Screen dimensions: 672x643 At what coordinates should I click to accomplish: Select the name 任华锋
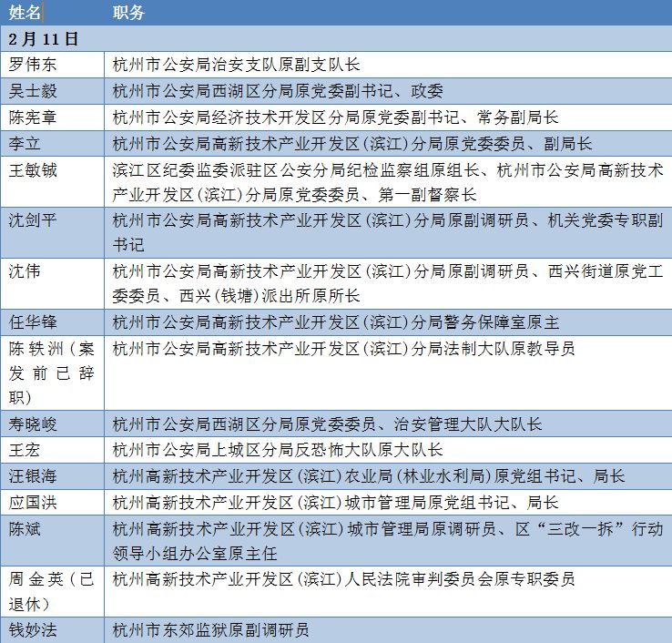pyautogui.click(x=33, y=321)
